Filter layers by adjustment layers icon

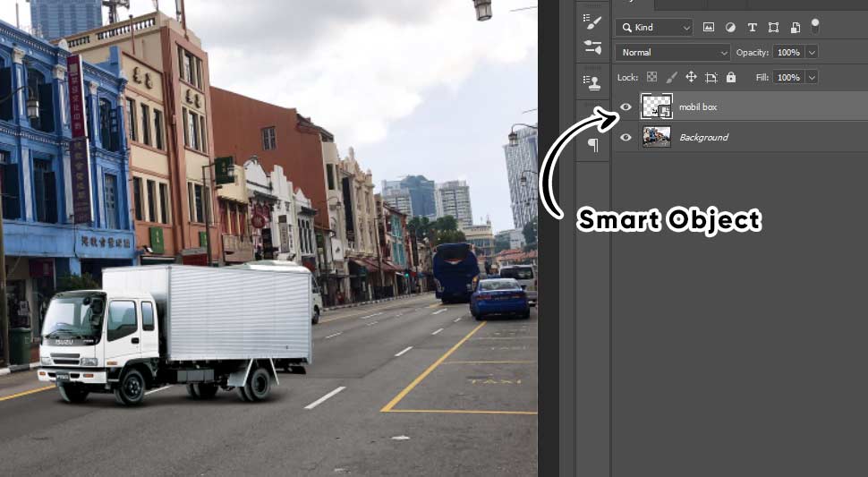(730, 27)
